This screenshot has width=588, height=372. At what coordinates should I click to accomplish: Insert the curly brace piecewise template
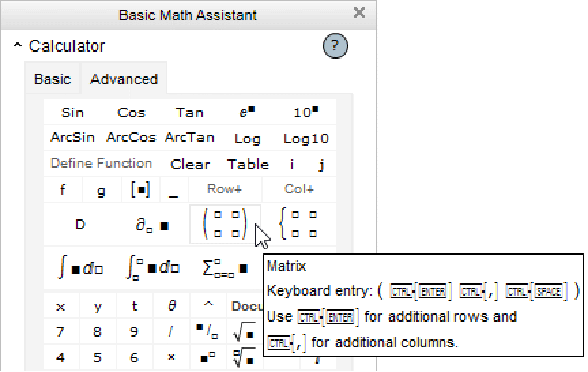[x=299, y=224]
